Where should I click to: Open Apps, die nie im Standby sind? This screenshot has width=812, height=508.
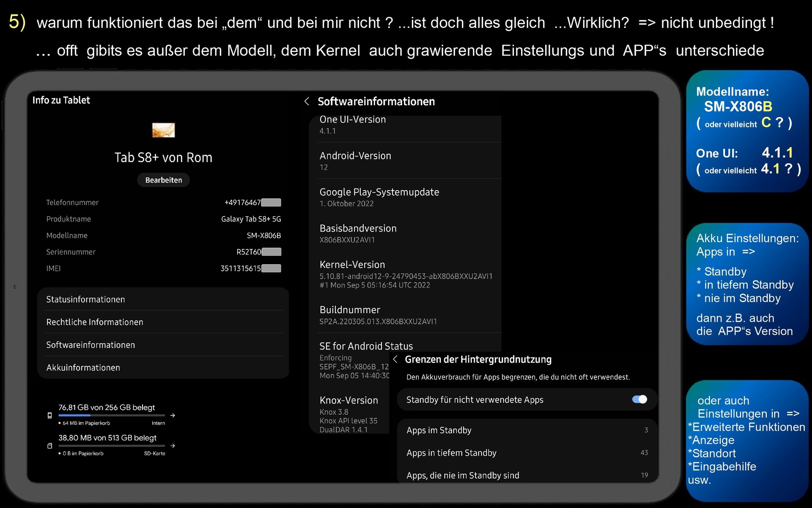(x=527, y=475)
